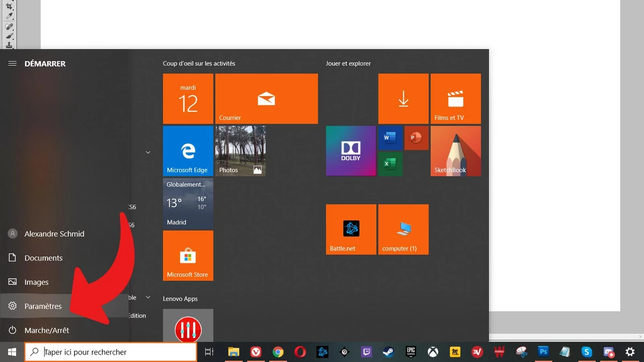Open the Documents folder shortcut
Screen dimensions: 644x362
pos(43,258)
